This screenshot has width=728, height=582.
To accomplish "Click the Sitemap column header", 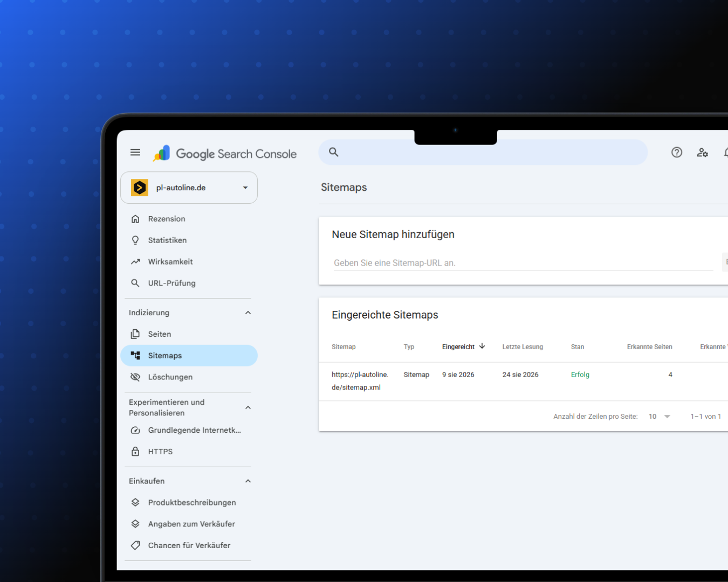I will click(344, 347).
